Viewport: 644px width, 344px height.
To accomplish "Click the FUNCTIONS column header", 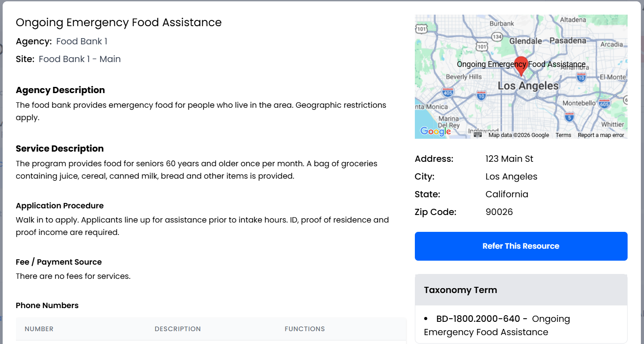I will click(304, 329).
